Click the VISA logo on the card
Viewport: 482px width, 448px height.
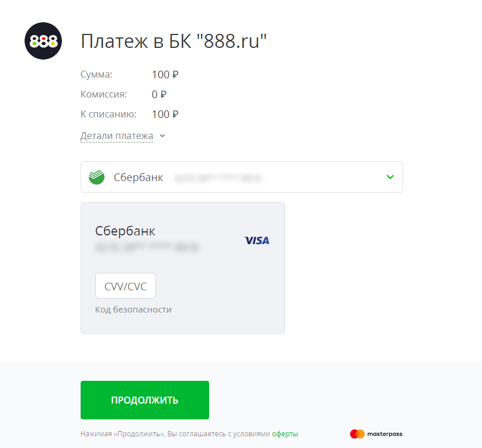click(256, 241)
